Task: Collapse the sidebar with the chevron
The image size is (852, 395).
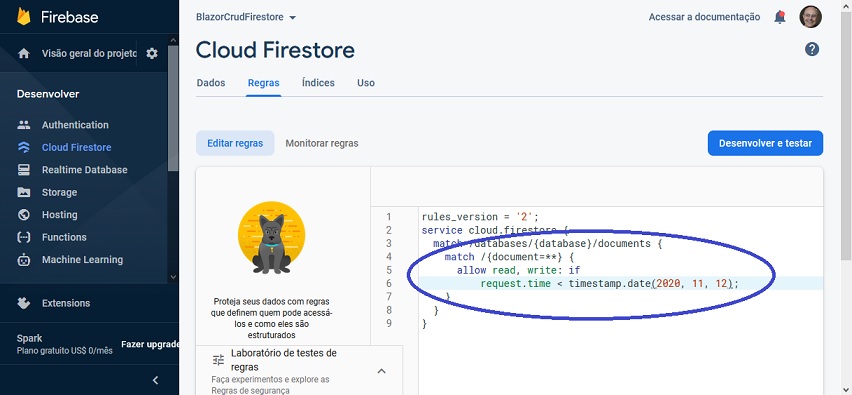Action: point(155,380)
